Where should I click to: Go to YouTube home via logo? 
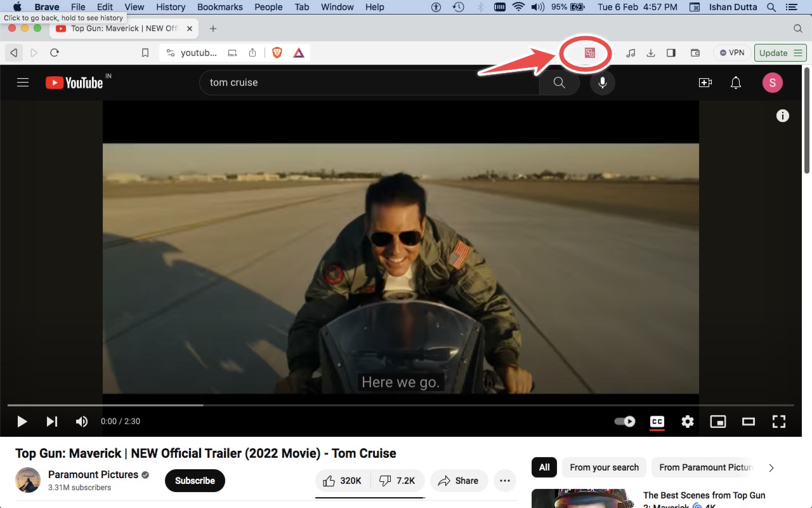[x=74, y=83]
